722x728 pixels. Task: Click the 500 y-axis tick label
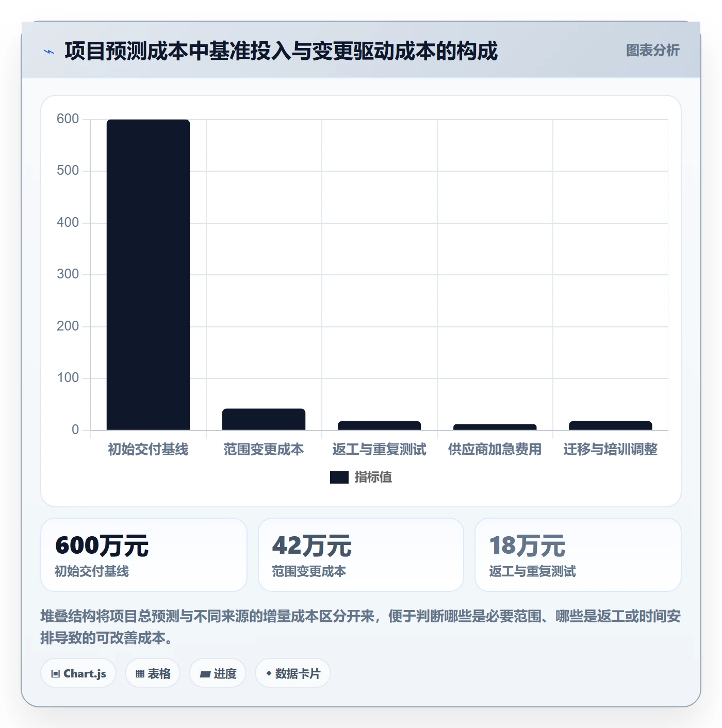click(68, 171)
